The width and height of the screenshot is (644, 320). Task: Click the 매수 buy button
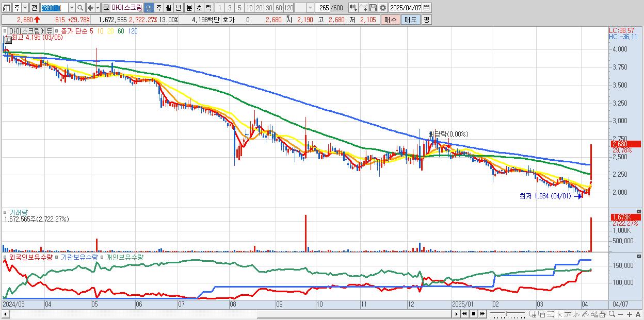point(390,20)
